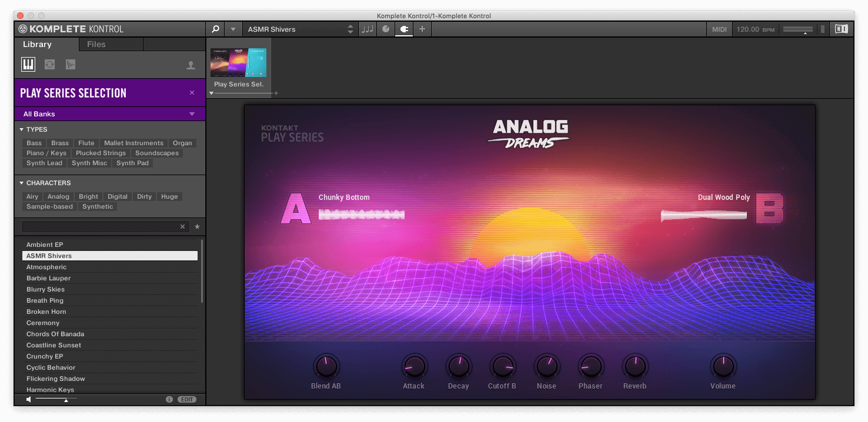Click the Blend AB knob
Image resolution: width=868 pixels, height=422 pixels.
[325, 366]
